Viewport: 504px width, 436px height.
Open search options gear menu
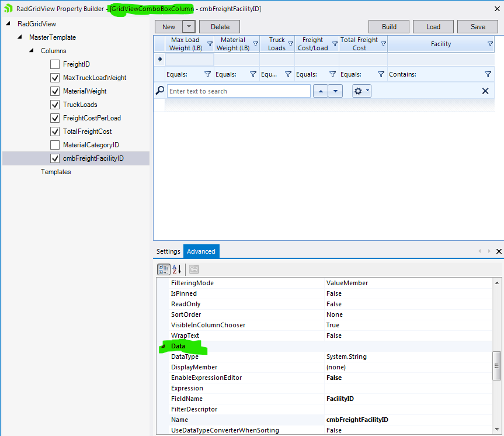(x=362, y=91)
